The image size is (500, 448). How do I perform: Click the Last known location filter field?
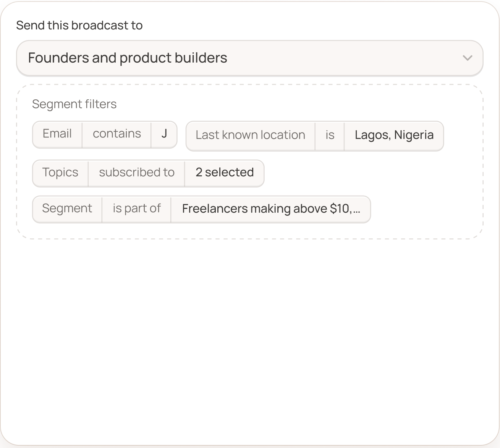[250, 135]
